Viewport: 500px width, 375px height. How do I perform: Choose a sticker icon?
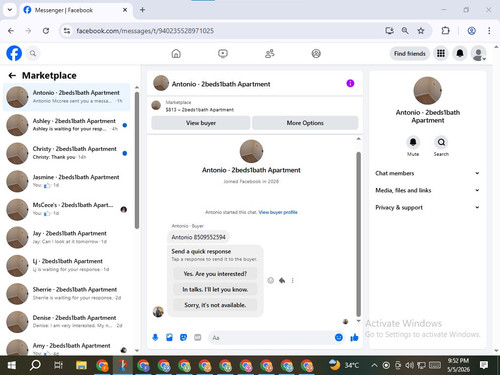click(183, 338)
